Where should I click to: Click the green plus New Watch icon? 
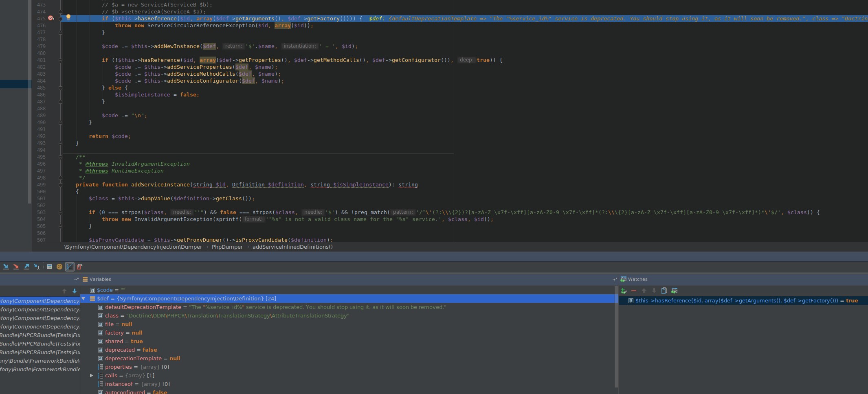point(624,291)
